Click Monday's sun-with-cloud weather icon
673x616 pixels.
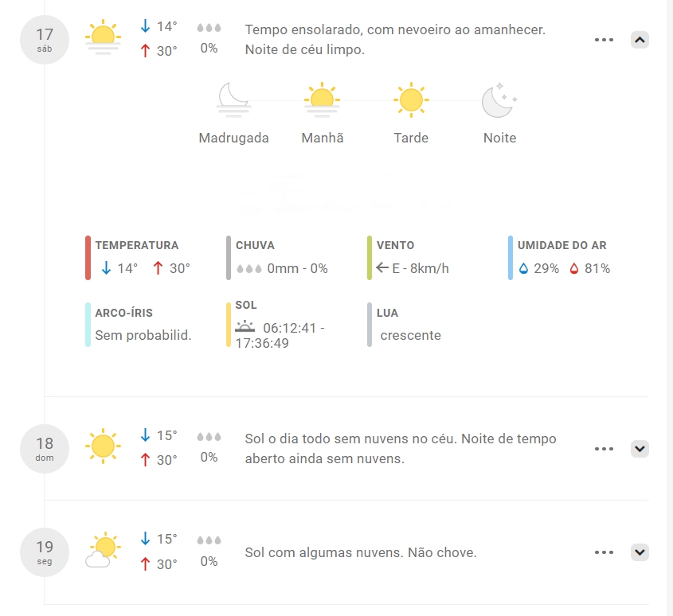(x=103, y=551)
